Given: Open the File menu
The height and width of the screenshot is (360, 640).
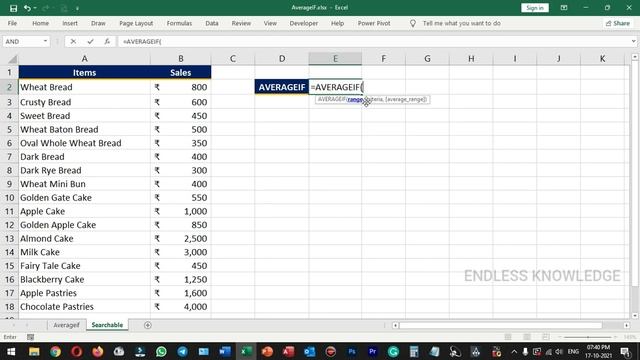Looking at the screenshot, I should point(12,23).
